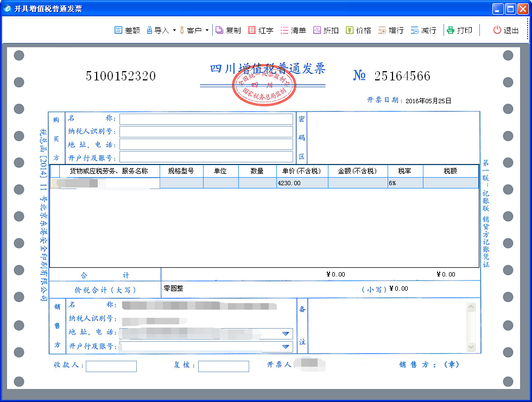This screenshot has width=532, height=402.
Task: Open the seller 开户行及账号 dropdown
Action: click(286, 347)
